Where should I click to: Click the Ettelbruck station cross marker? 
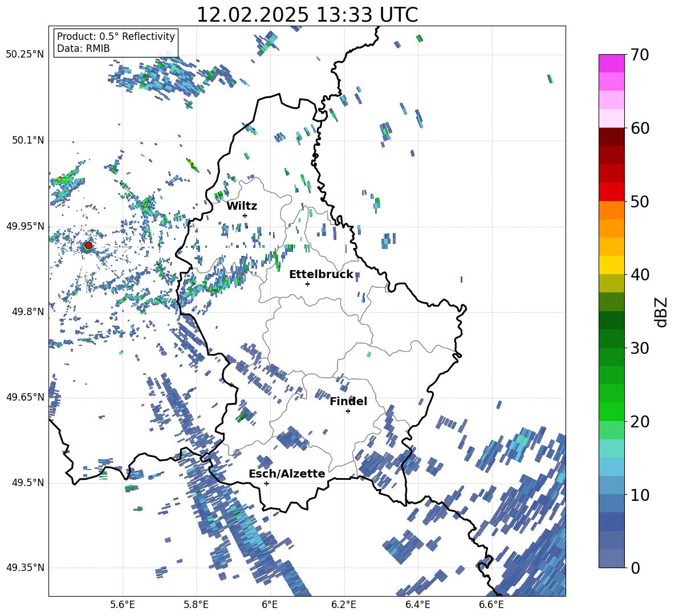307,284
